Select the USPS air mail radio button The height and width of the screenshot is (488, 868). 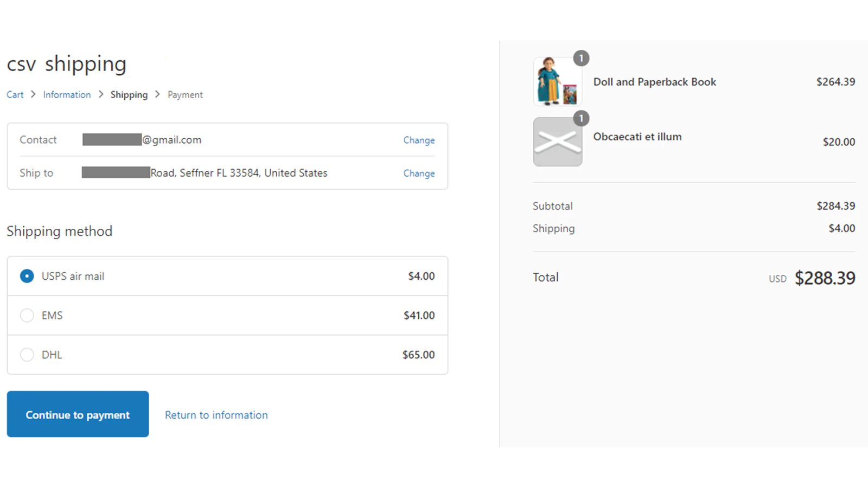click(27, 276)
